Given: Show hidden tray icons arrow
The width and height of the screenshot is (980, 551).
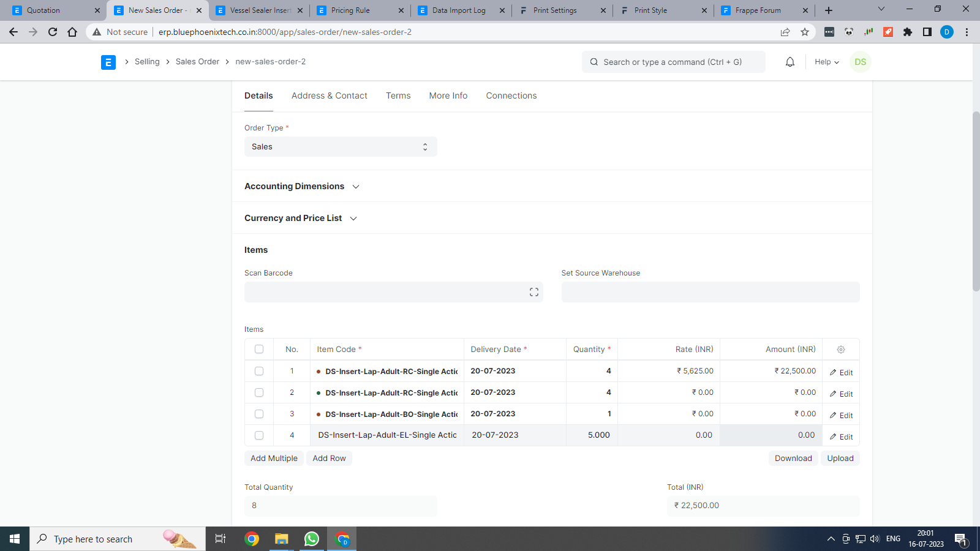Looking at the screenshot, I should pos(831,539).
